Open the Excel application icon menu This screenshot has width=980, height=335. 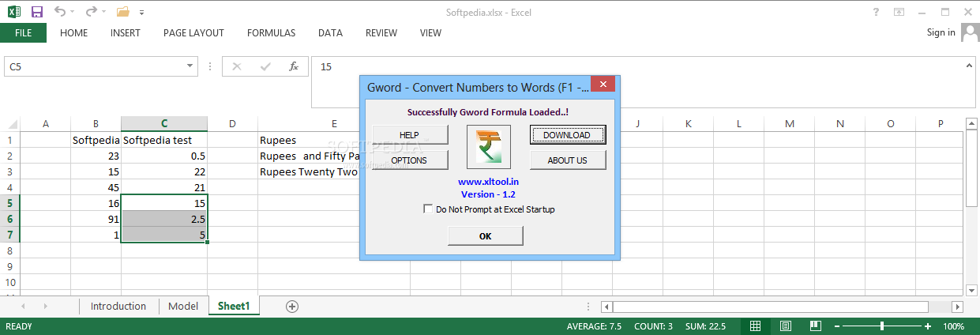pyautogui.click(x=13, y=12)
